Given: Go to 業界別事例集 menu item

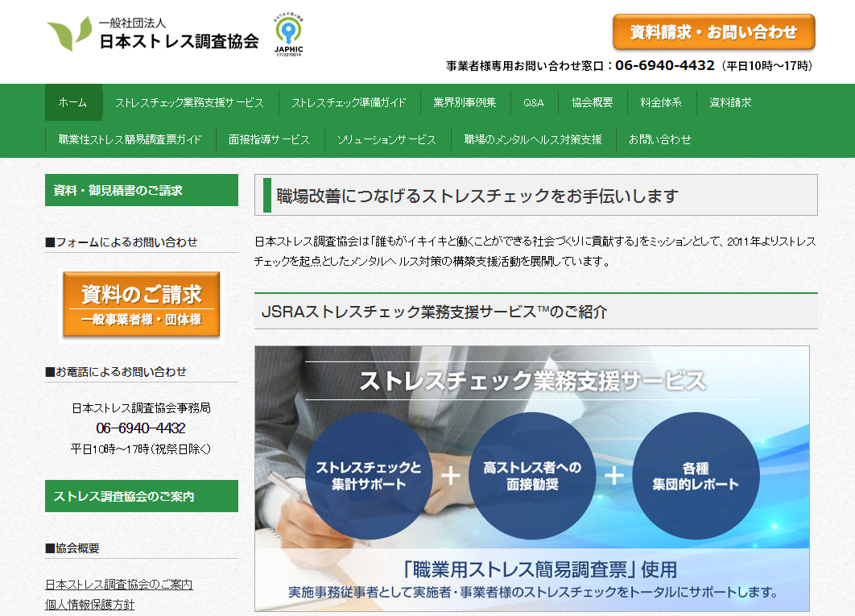Looking at the screenshot, I should (465, 102).
